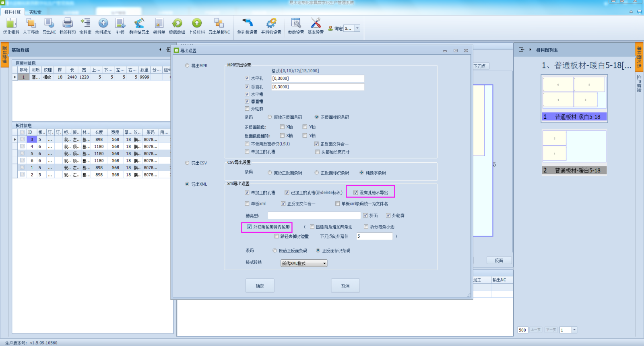Screen dimensions: 644x346
Task: Click the 标签打印 printer icon
Action: pos(68,23)
